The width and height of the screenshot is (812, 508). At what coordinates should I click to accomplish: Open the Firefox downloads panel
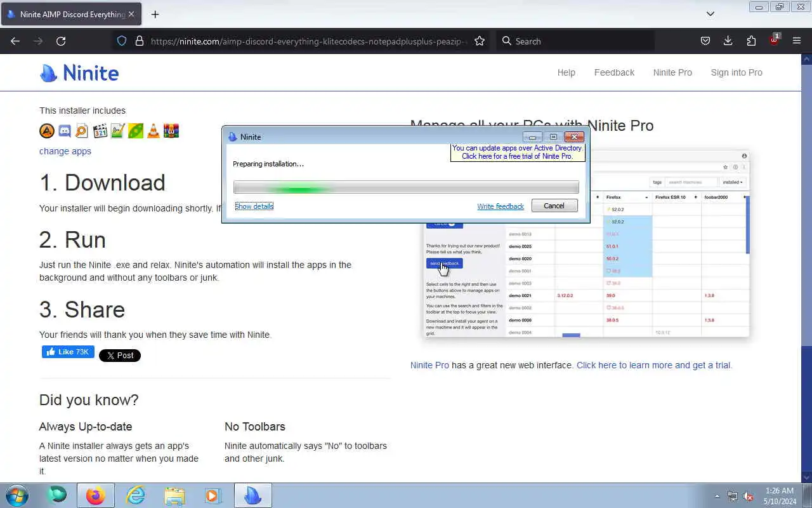[x=728, y=41]
